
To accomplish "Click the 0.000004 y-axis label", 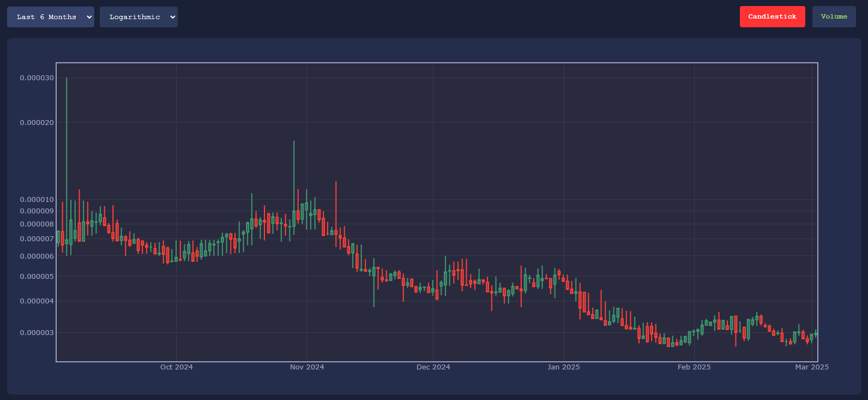I will [37, 301].
